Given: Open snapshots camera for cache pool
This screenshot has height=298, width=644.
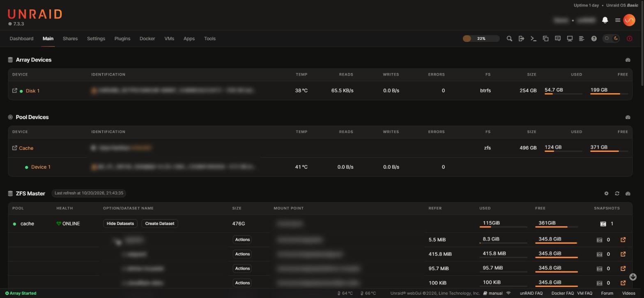Looking at the screenshot, I should tap(603, 224).
